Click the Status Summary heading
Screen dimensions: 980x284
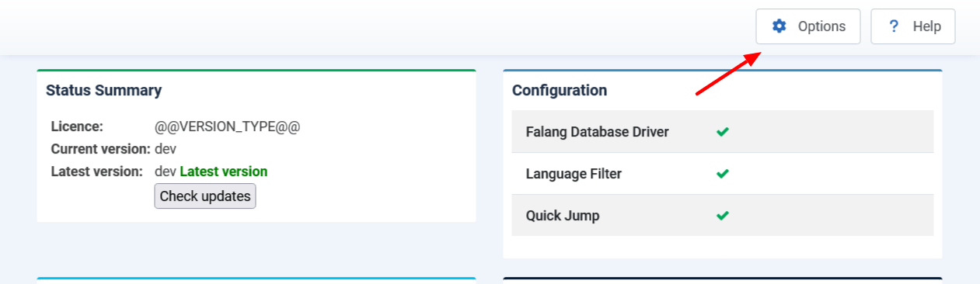coord(104,91)
